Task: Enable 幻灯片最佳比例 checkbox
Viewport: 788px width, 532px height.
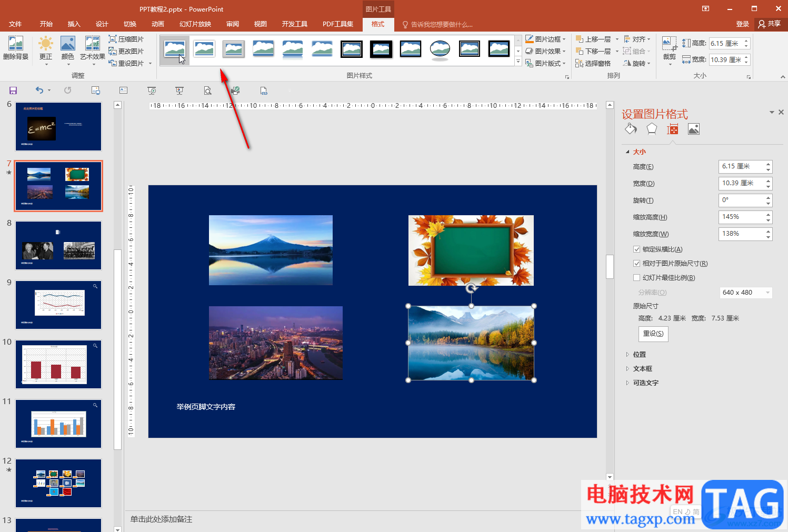Action: 637,278
